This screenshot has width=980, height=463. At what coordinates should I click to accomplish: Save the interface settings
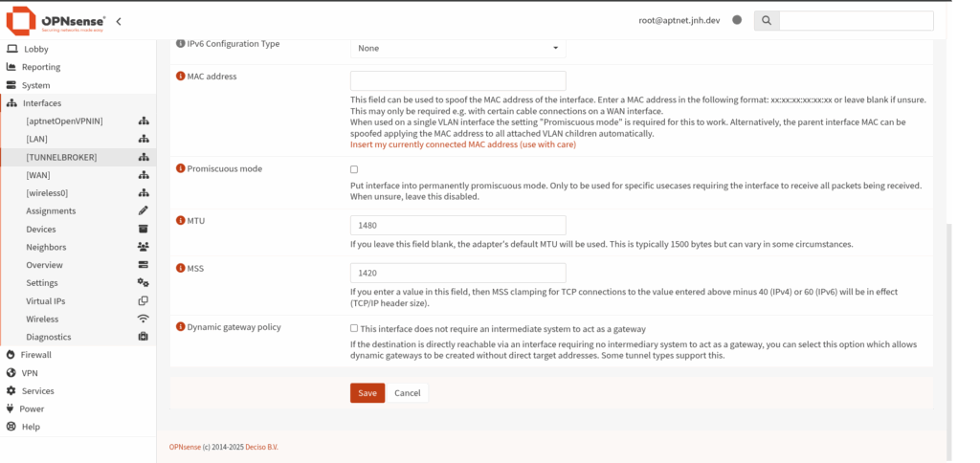[367, 393]
